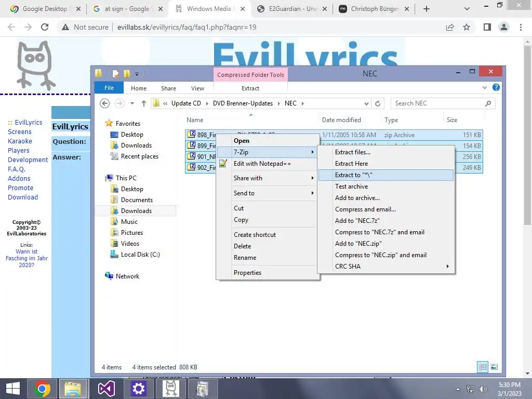
Task: Open EvilLyrics owl icon in taskbar
Action: tap(170, 389)
